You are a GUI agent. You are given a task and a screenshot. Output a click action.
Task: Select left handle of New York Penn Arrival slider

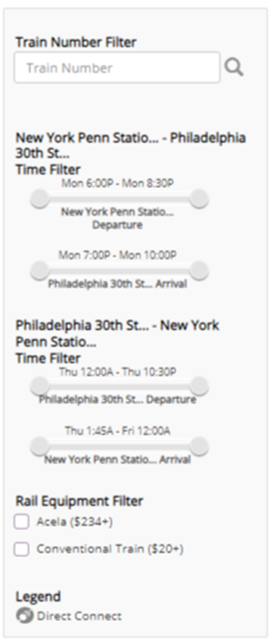coord(40,446)
